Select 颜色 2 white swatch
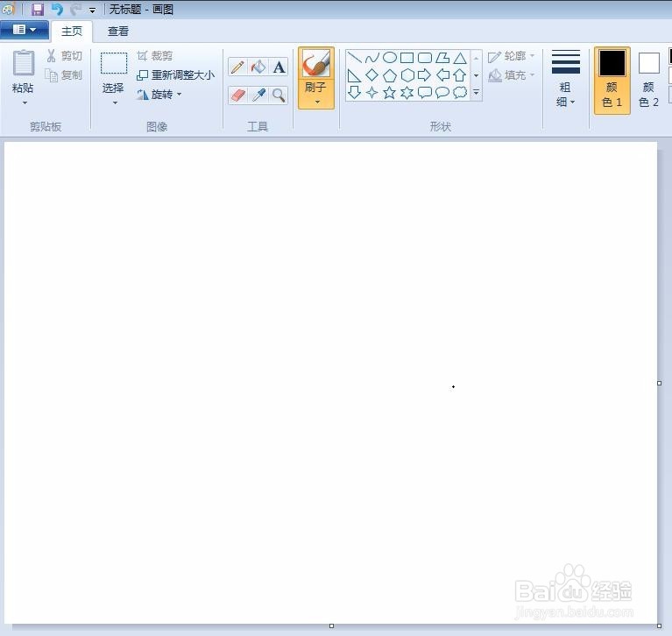 [x=649, y=63]
